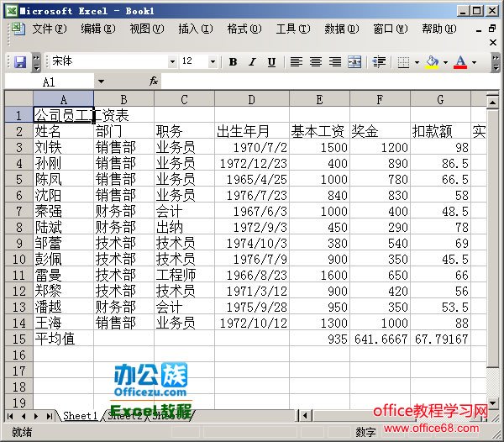The width and height of the screenshot is (504, 442).
Task: Center align text
Action: [316, 61]
